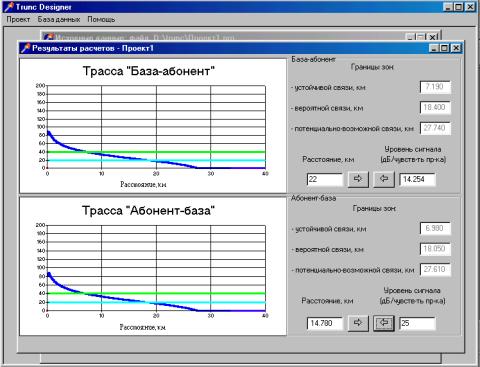Click left arrow button in База-абонент panel
The height and width of the screenshot is (367, 480).
coord(384,179)
